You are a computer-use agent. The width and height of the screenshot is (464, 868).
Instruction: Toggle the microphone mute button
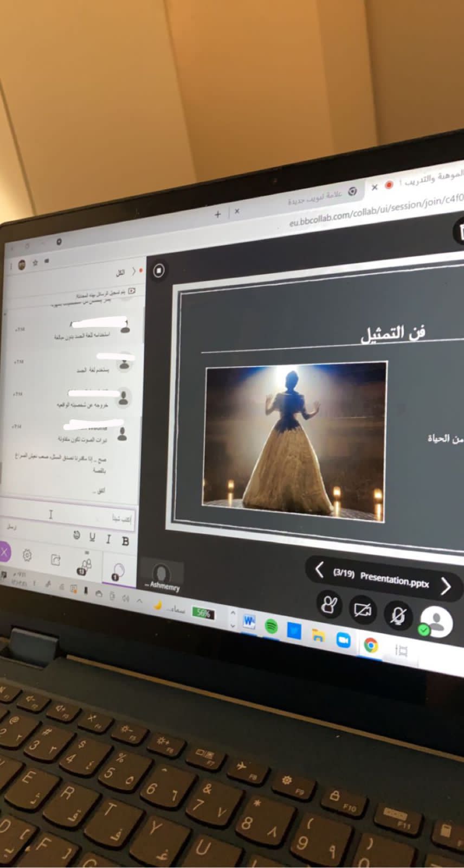[x=398, y=615]
